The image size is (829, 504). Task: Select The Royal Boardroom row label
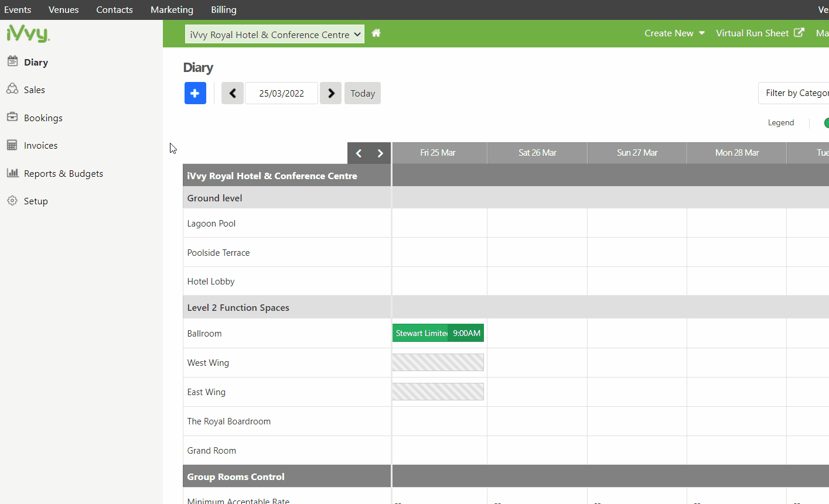(x=229, y=421)
